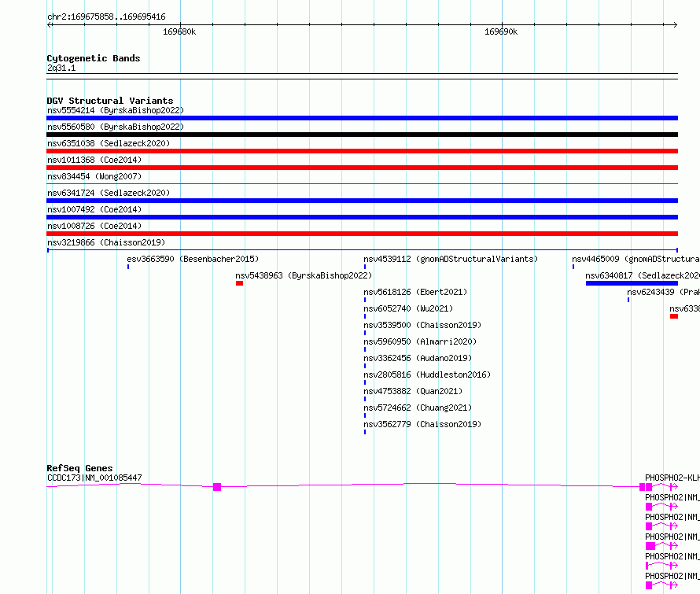Open nsv5618126 (Ebert2021) variant
This screenshot has width=700, height=594.
tap(415, 292)
